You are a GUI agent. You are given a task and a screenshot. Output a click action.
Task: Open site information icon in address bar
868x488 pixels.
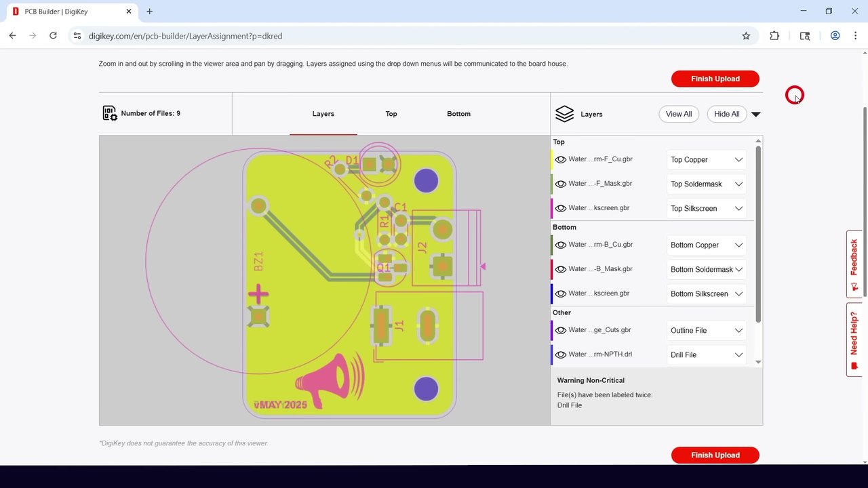(77, 36)
